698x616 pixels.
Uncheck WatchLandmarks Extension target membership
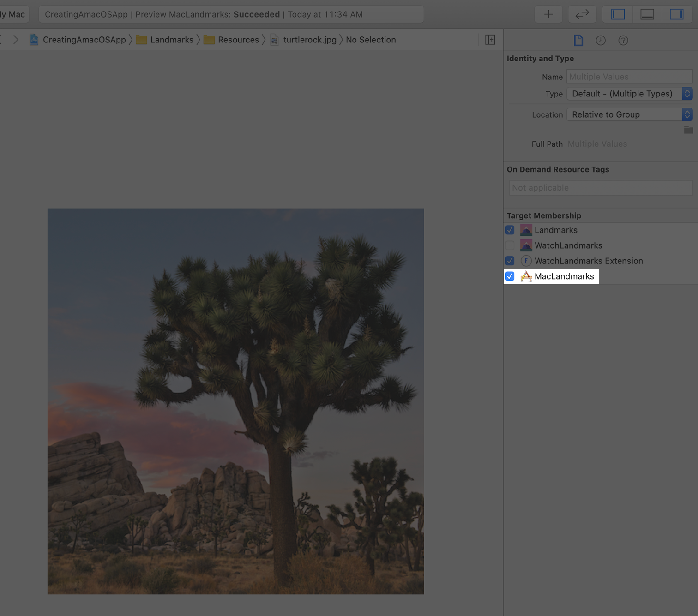pyautogui.click(x=510, y=261)
